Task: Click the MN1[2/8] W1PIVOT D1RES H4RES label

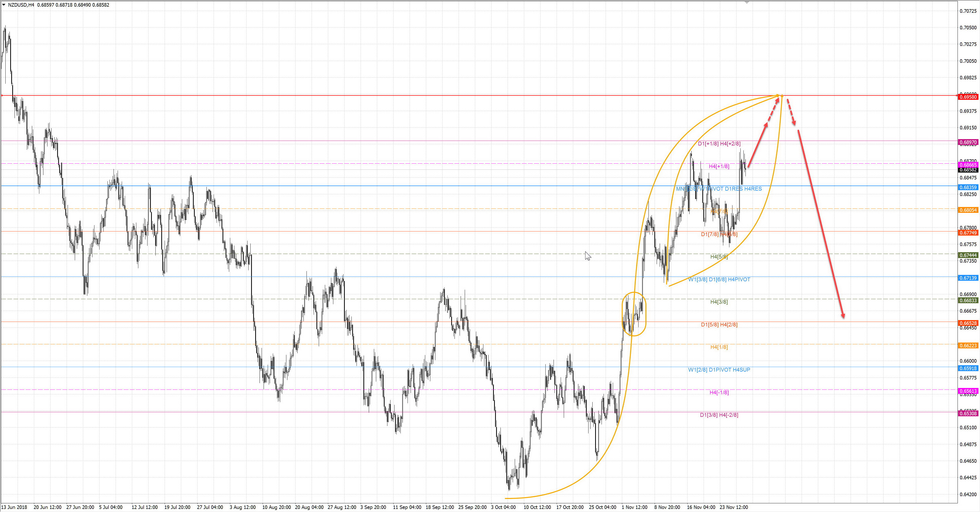Action: (719, 189)
